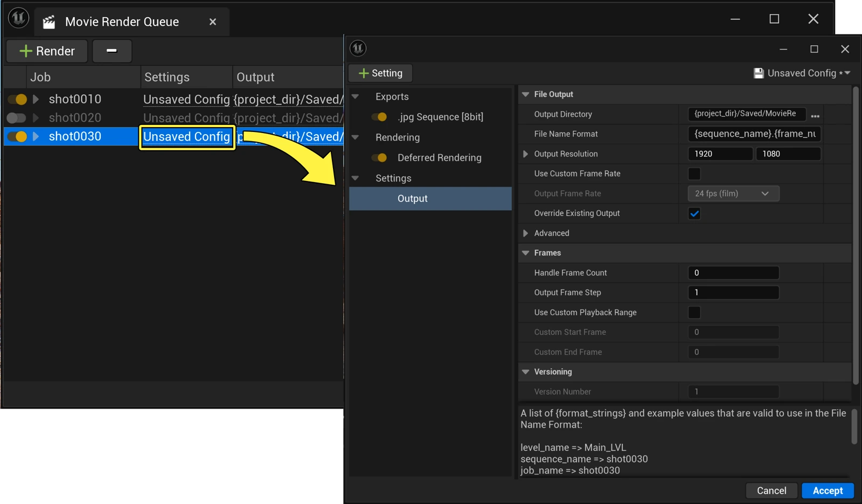862x504 pixels.
Task: Open the Unsaved Config preset dropdown
Action: point(802,73)
